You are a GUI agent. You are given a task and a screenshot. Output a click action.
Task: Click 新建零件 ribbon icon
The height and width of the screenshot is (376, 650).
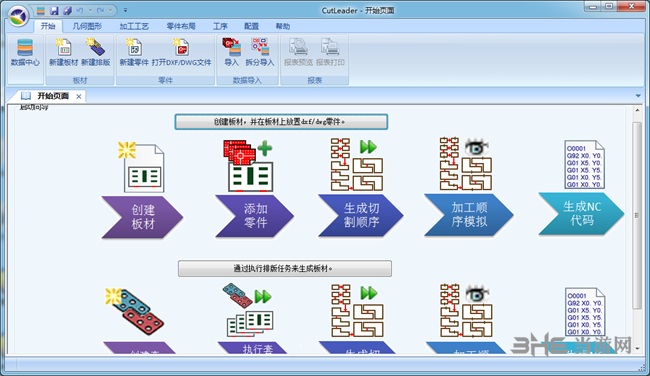(x=134, y=53)
